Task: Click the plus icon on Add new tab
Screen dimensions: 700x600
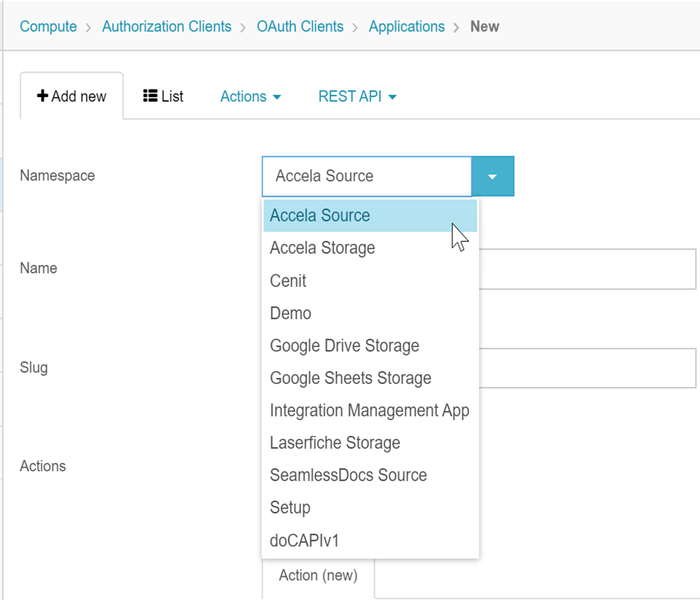Action: tap(43, 96)
